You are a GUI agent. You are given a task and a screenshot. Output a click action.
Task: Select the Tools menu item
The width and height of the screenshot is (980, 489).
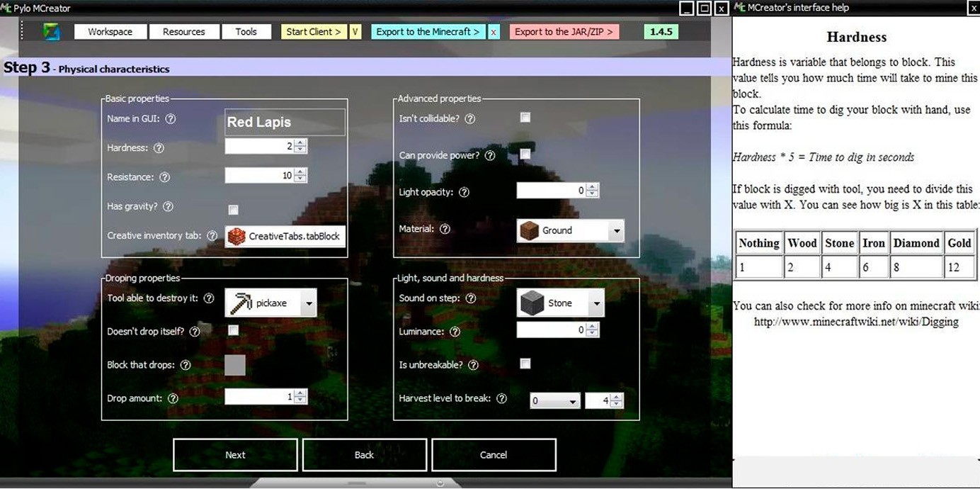point(246,31)
